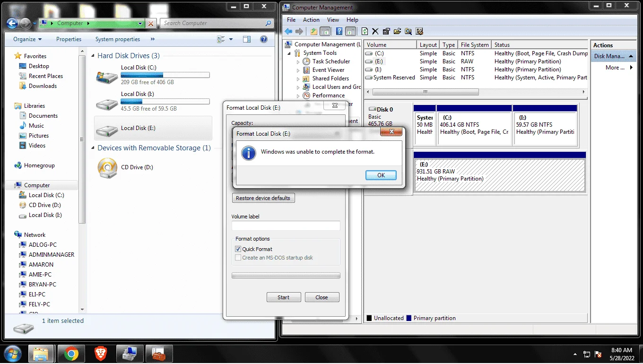Select Local Disk (I:) drive in Hard Disk Drives

(x=153, y=102)
